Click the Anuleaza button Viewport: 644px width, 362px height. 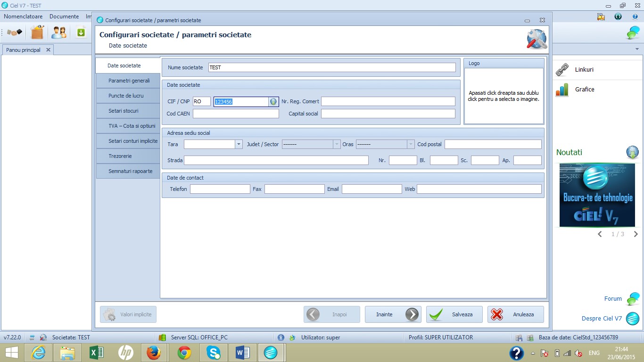[516, 314]
